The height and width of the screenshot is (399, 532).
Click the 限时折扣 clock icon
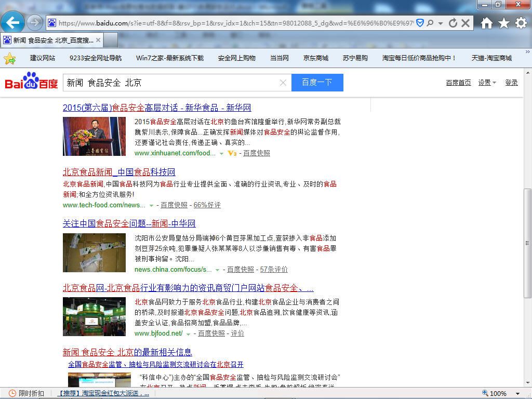click(12, 393)
